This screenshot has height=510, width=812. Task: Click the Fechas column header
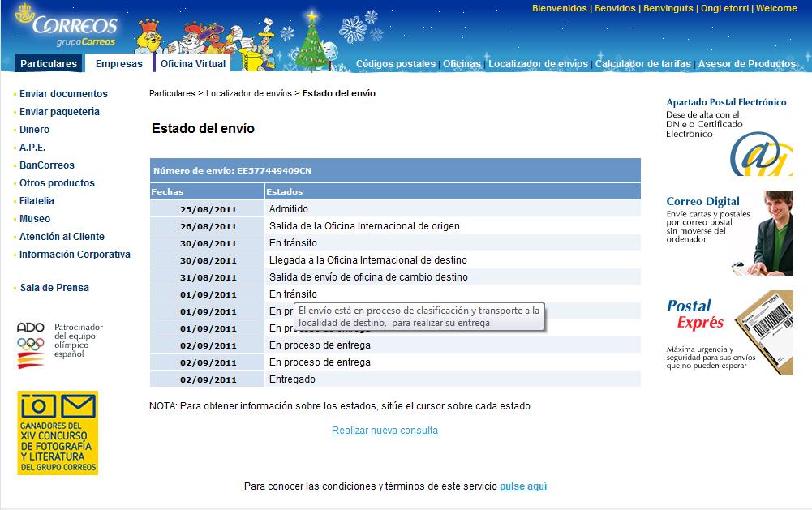207,191
